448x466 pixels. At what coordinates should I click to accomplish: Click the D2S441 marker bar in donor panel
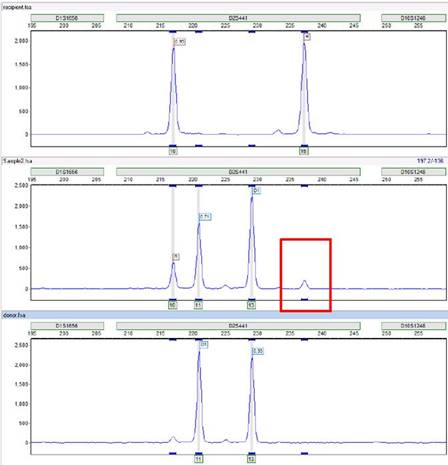(x=238, y=326)
